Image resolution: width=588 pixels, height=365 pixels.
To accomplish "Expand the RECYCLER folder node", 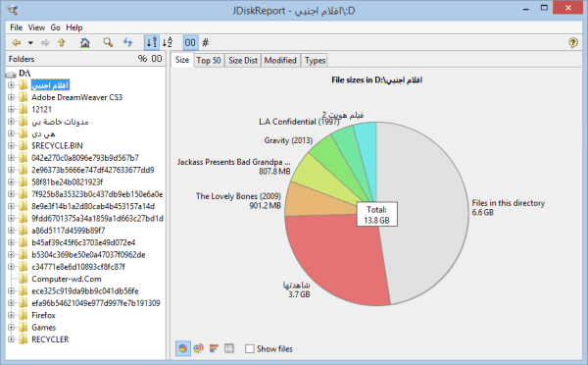I will click(x=11, y=339).
